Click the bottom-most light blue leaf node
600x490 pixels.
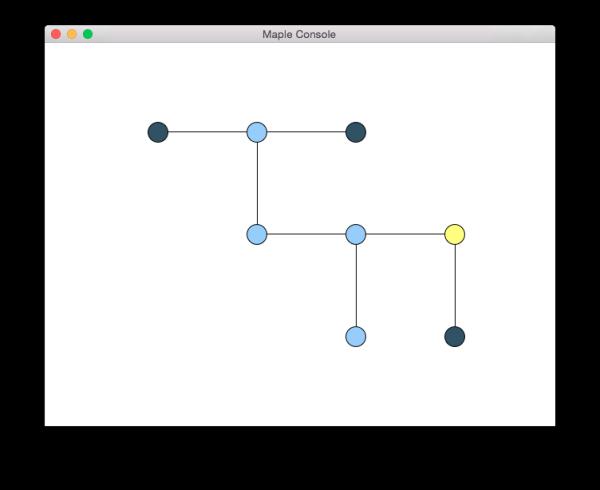click(356, 336)
